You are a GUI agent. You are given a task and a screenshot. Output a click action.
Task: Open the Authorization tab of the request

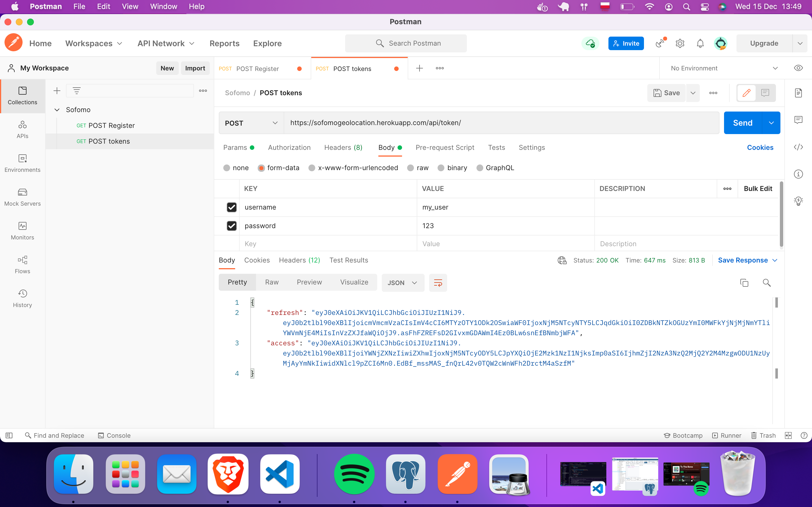(289, 148)
